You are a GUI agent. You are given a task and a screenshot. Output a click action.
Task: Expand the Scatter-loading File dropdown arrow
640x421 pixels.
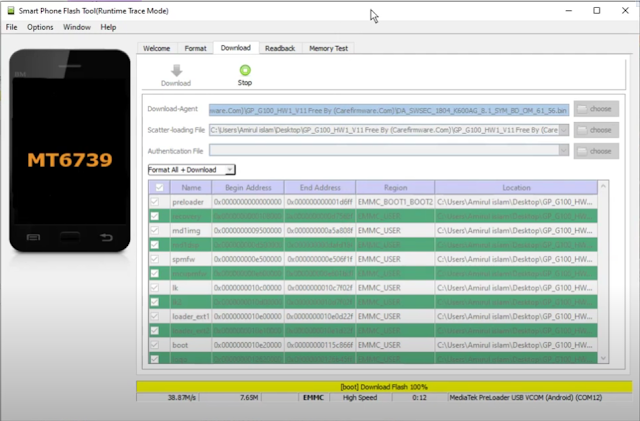564,130
